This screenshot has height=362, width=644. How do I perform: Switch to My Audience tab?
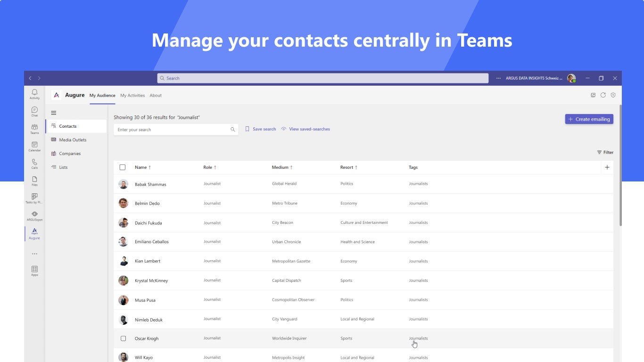coord(102,95)
